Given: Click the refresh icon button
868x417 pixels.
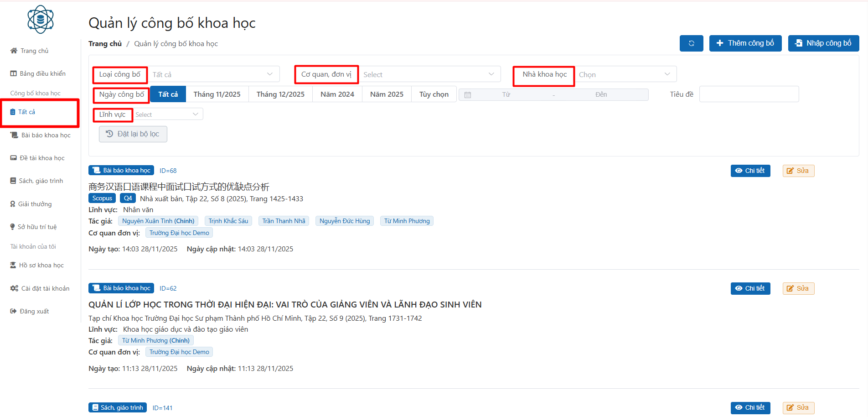Looking at the screenshot, I should 691,43.
